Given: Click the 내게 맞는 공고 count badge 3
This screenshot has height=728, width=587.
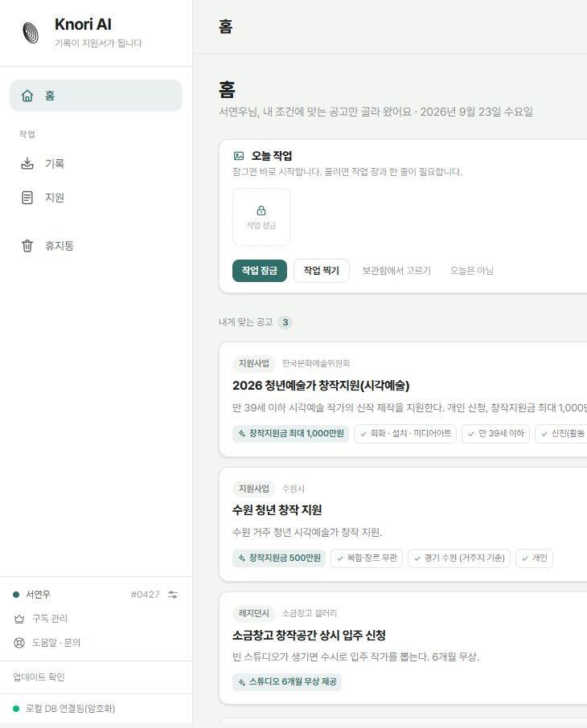Looking at the screenshot, I should coord(285,322).
